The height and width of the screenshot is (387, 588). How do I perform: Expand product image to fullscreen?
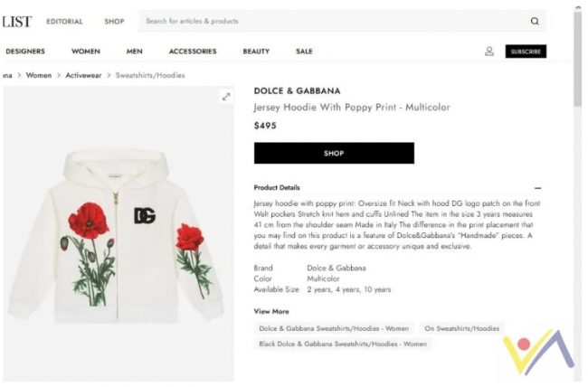pyautogui.click(x=226, y=97)
